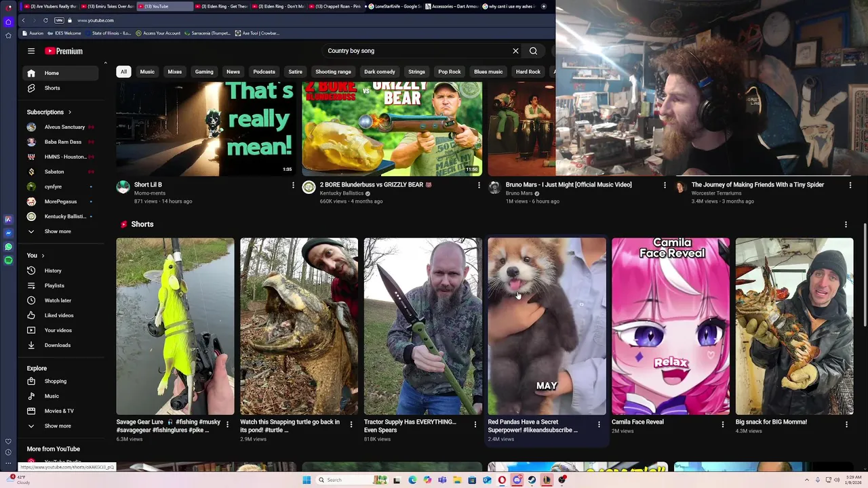868x488 pixels.
Task: Select the Gaming filter chip
Action: [204, 72]
